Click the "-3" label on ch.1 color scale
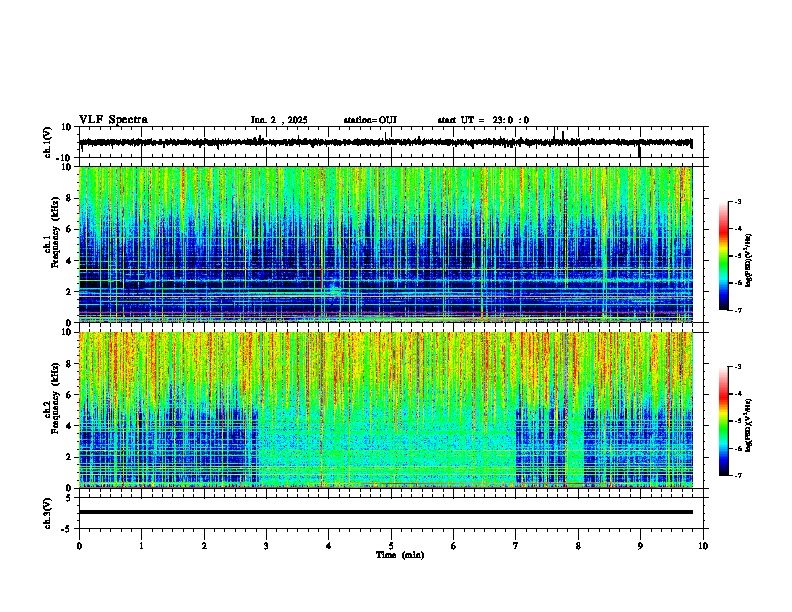Image resolution: width=792 pixels, height=612 pixels. [x=737, y=201]
